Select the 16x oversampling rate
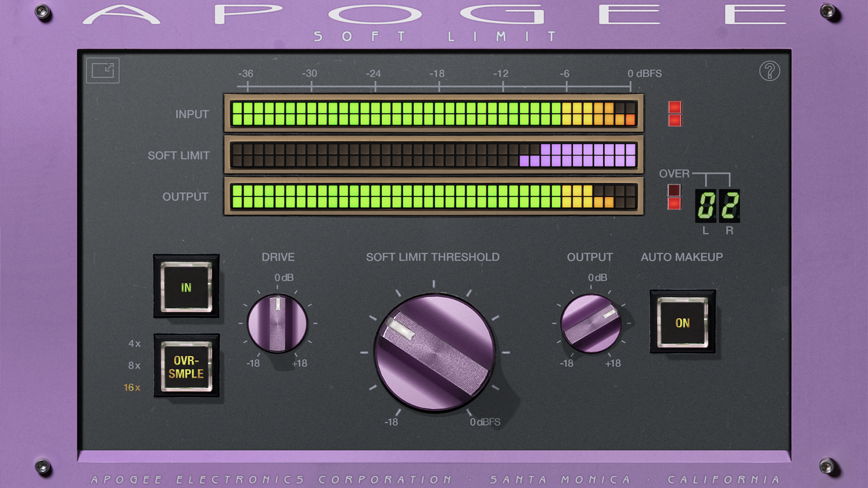 pyautogui.click(x=132, y=387)
